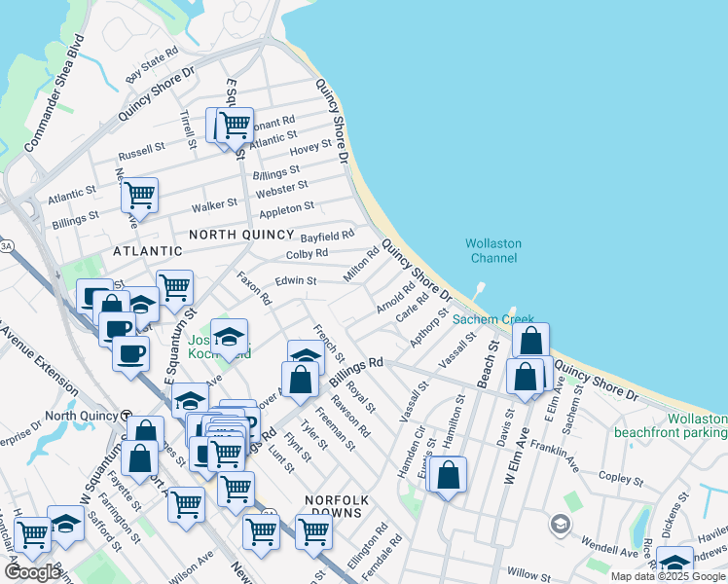Select the graduation cap marker near French St
This screenshot has height=584, width=728.
pyautogui.click(x=306, y=355)
